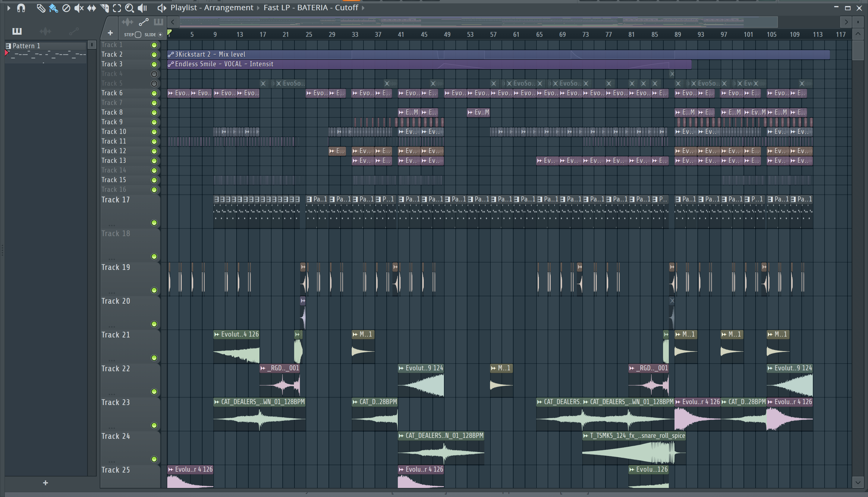Screen dimensions: 868x497
Task: Jump to bar 49 on the timeline
Action: tap(447, 34)
